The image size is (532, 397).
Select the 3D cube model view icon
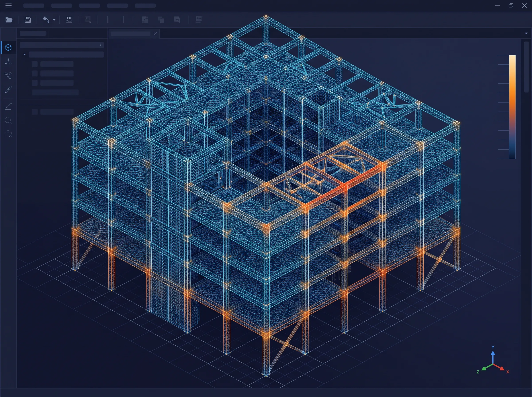(8, 48)
